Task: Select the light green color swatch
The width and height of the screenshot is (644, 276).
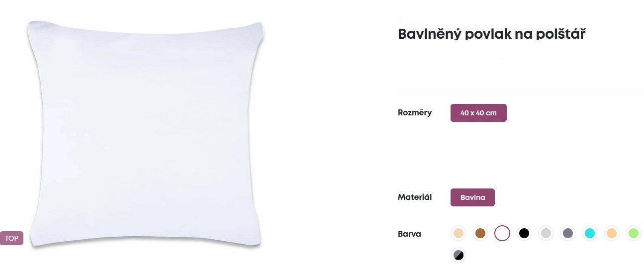Action: 633,233
